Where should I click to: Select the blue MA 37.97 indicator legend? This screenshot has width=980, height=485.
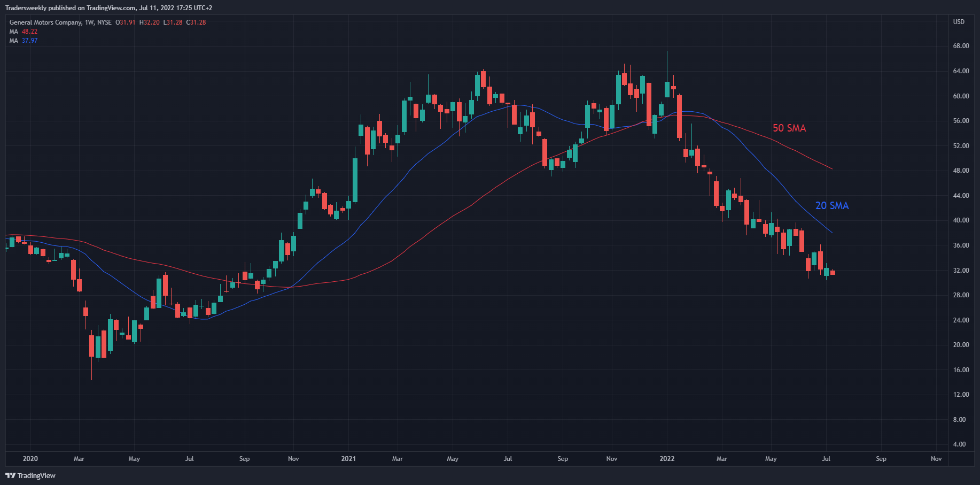(24, 41)
